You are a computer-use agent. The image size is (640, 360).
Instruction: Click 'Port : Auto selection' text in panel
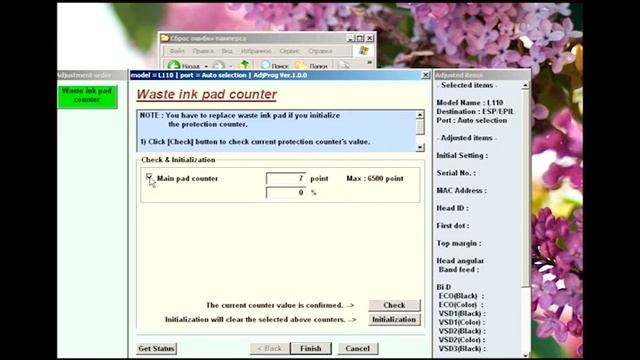(471, 120)
